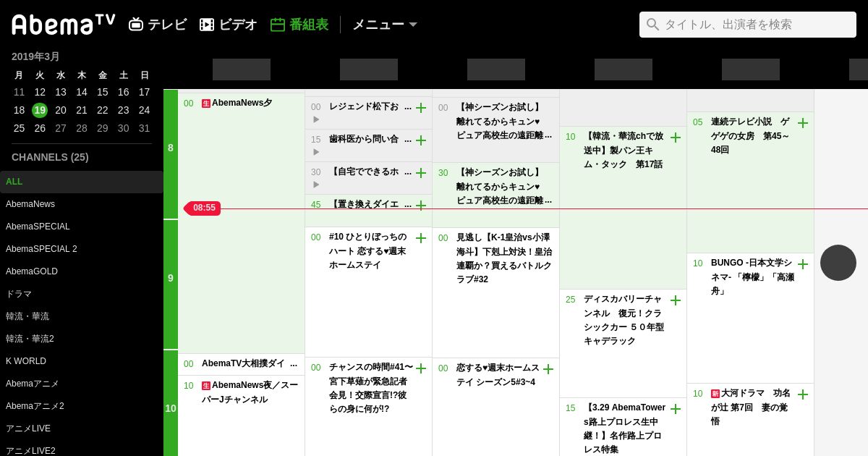The image size is (868, 456).
Task: Add 恋する週末ホームステイ シーズン5 with plus icon
Action: 548,369
